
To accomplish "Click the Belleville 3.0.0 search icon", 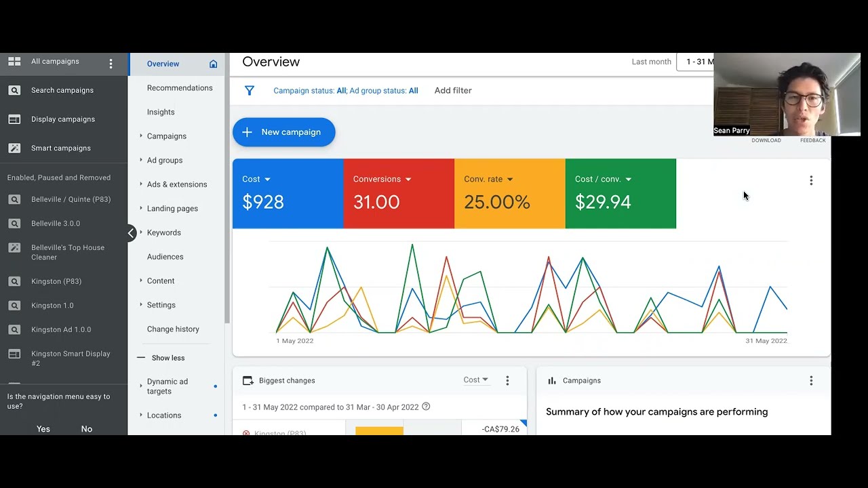I will click(14, 224).
